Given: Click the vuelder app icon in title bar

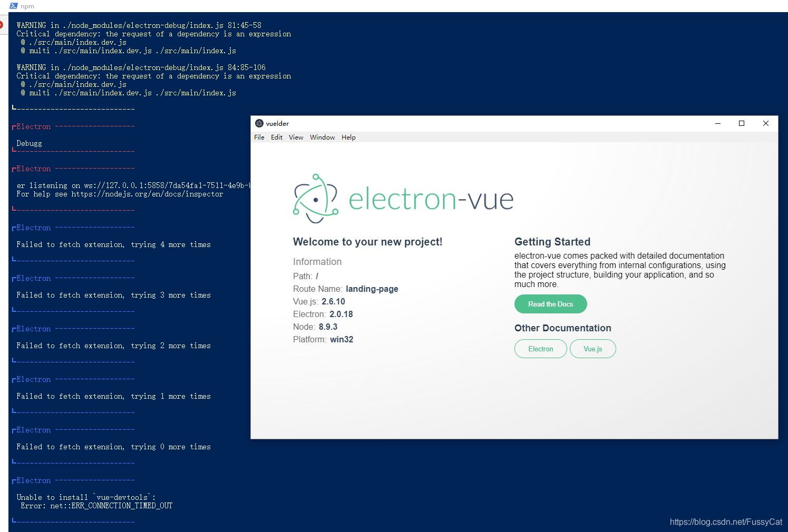Looking at the screenshot, I should coord(259,123).
